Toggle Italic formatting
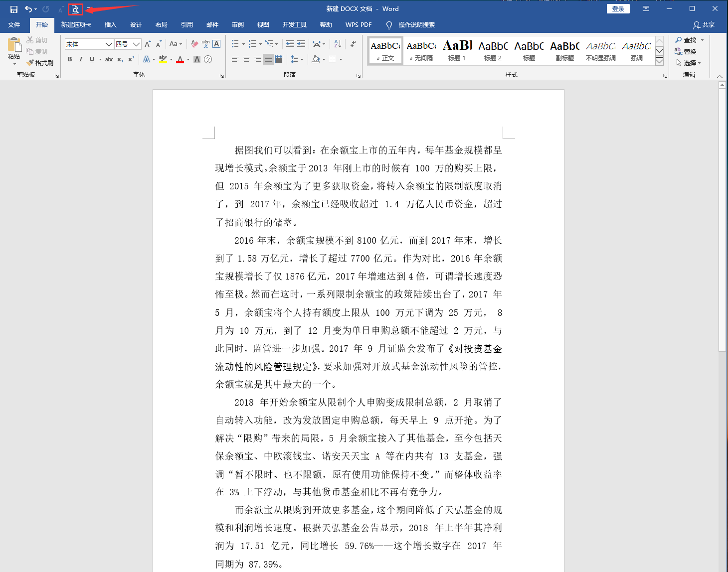 click(x=81, y=59)
